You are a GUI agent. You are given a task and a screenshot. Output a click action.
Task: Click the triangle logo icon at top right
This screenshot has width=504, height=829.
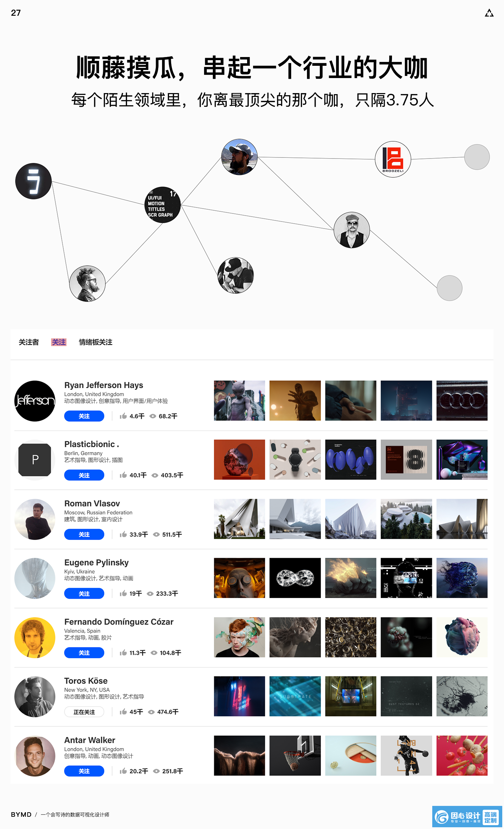click(x=489, y=13)
